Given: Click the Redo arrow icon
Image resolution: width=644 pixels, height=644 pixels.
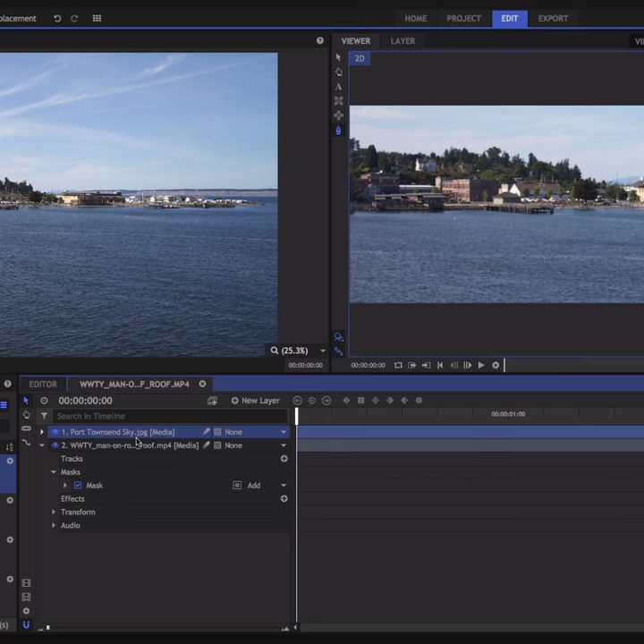Looking at the screenshot, I should [74, 18].
